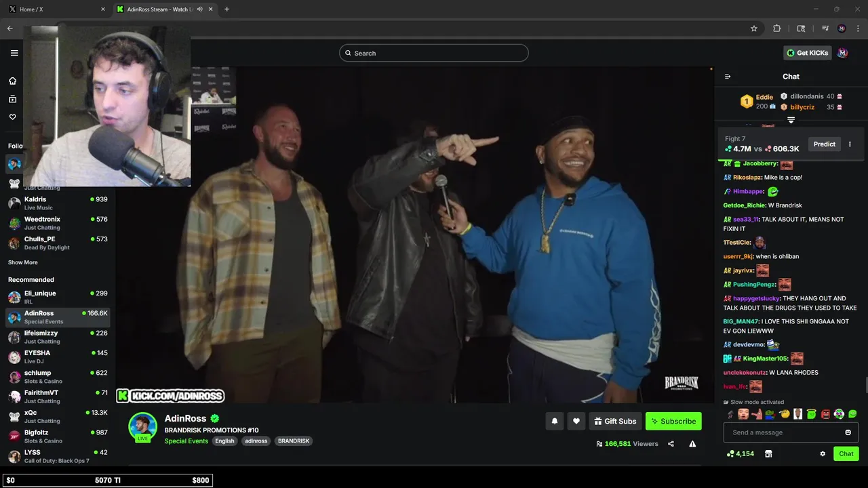Go to Kick home via house icon

pos(12,81)
